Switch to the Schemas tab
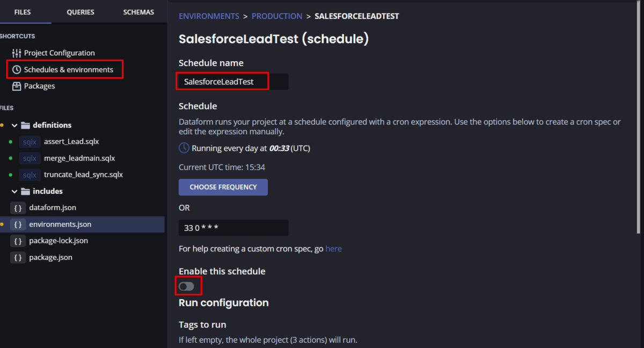 pos(138,12)
